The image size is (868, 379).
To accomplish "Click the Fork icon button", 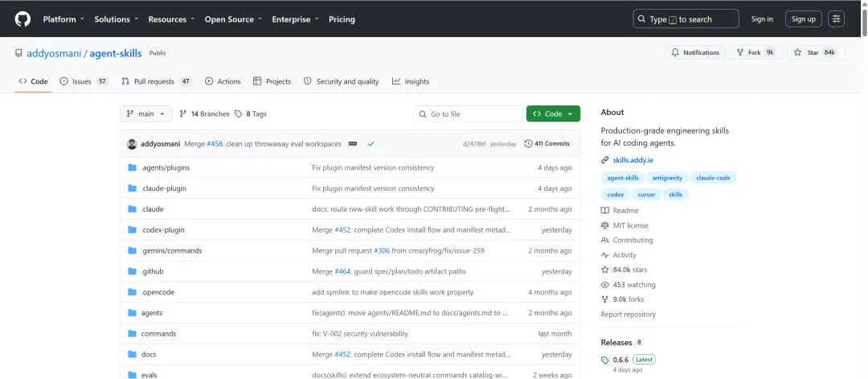I will pyautogui.click(x=740, y=52).
